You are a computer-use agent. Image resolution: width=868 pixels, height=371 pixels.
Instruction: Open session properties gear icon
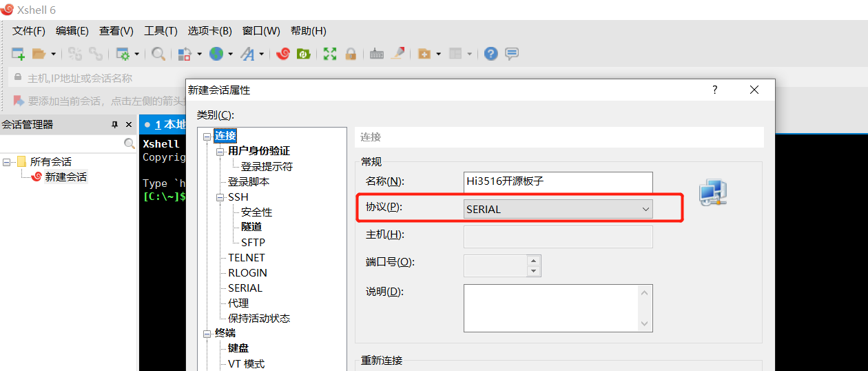click(x=123, y=54)
